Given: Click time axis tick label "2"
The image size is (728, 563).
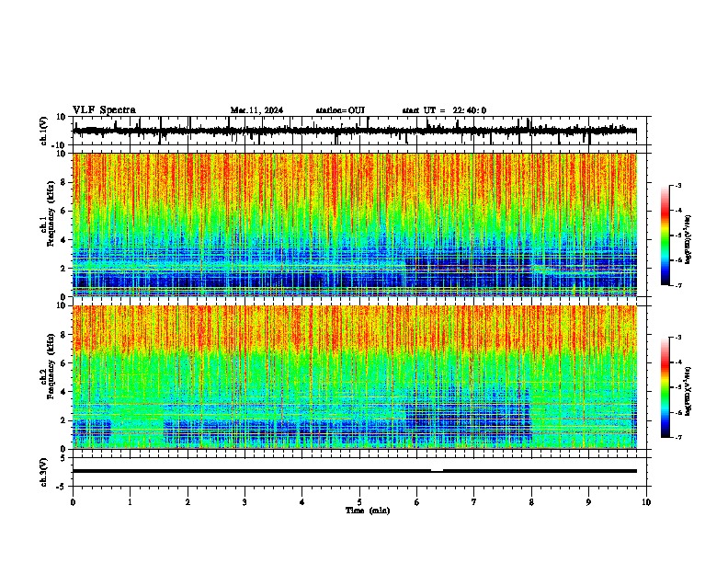Looking at the screenshot, I should click(188, 502).
